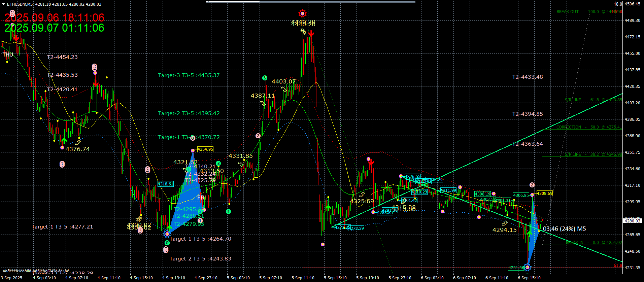Click the yellow 4308.69 price box
Image resolution: width=644 pixels, height=282 pixels.
pos(544,193)
